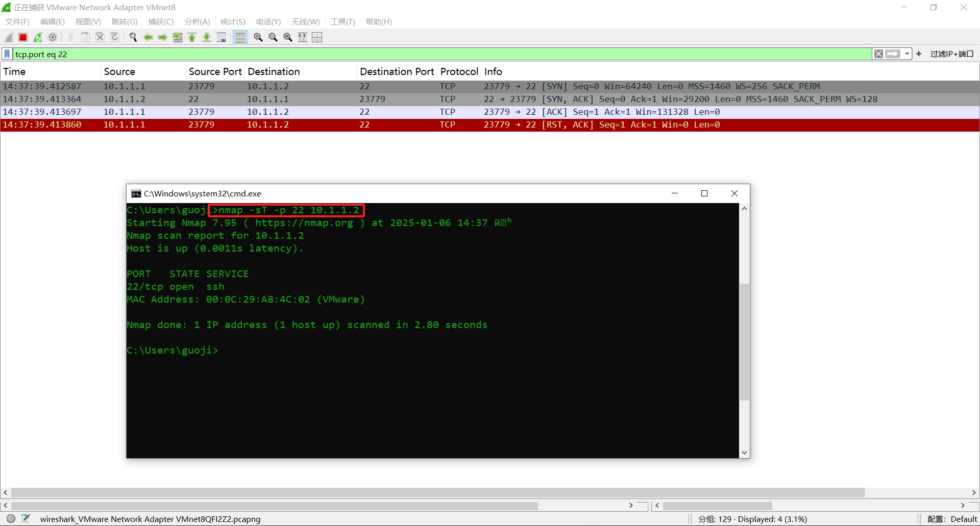Open the 统计(S) menu
Image resolution: width=980 pixels, height=526 pixels.
pos(233,22)
